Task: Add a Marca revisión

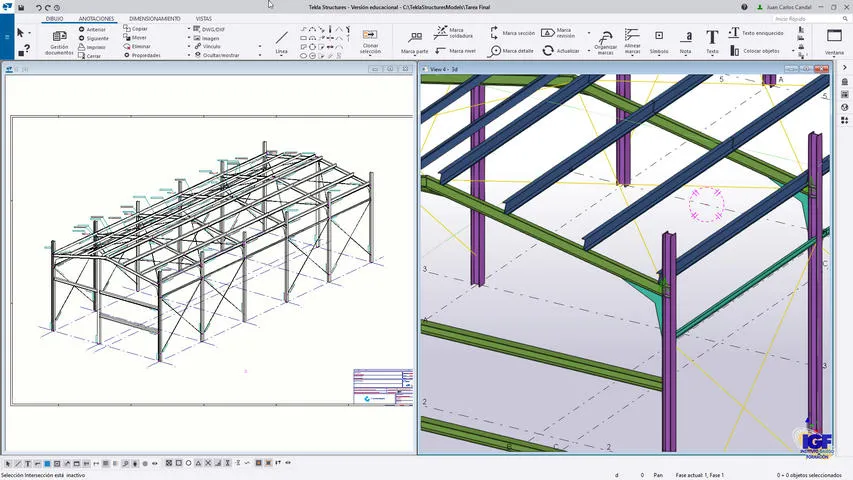Action: click(558, 33)
